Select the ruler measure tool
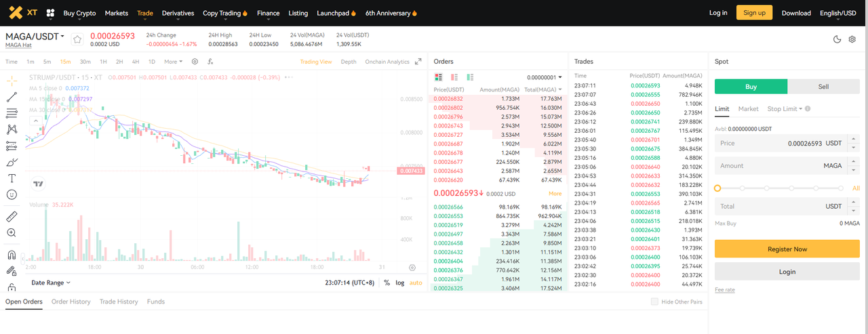This screenshot has width=868, height=334. (x=12, y=217)
